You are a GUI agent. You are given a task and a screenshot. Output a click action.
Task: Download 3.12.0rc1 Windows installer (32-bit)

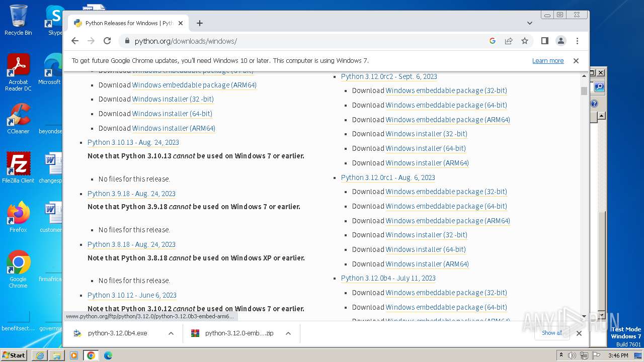click(427, 235)
